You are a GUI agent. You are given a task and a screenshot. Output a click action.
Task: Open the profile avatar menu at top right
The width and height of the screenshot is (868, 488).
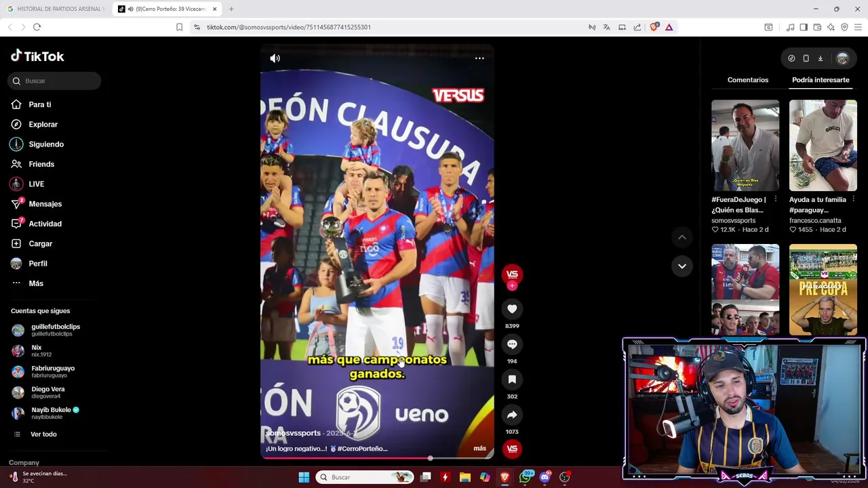point(842,58)
